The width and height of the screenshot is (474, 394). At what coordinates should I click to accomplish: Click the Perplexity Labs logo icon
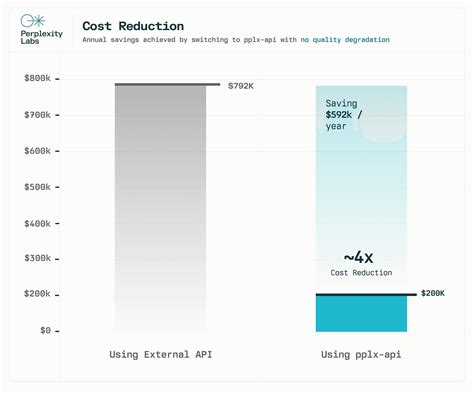coord(32,21)
